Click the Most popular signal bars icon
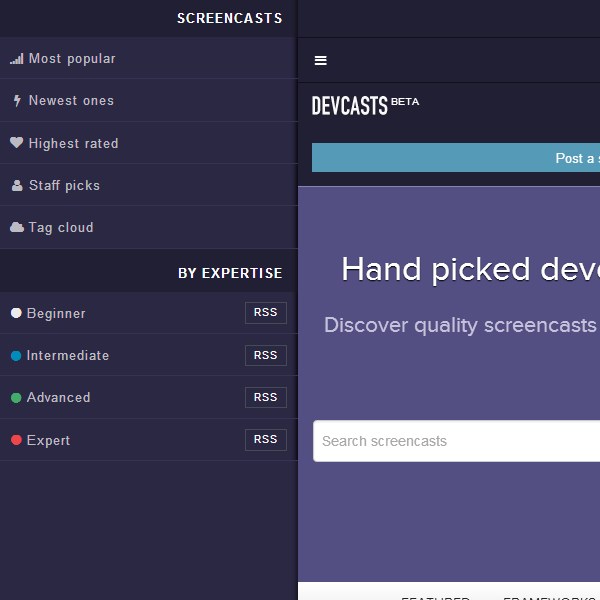The height and width of the screenshot is (600, 600). pyautogui.click(x=16, y=59)
